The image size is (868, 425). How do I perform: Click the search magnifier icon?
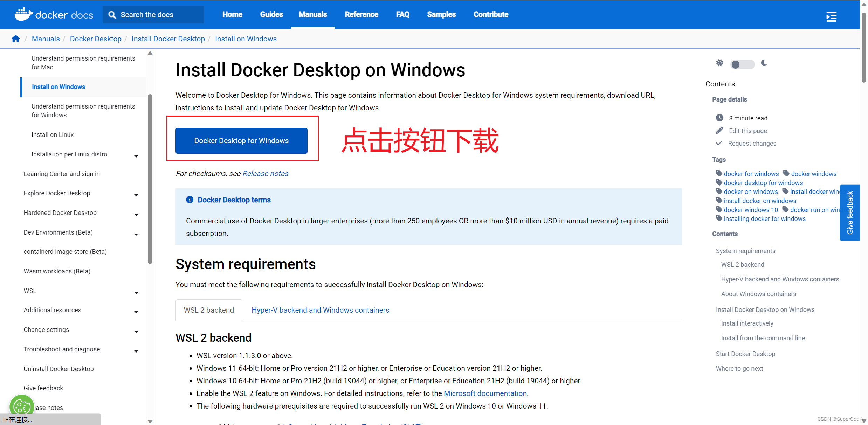coord(112,14)
